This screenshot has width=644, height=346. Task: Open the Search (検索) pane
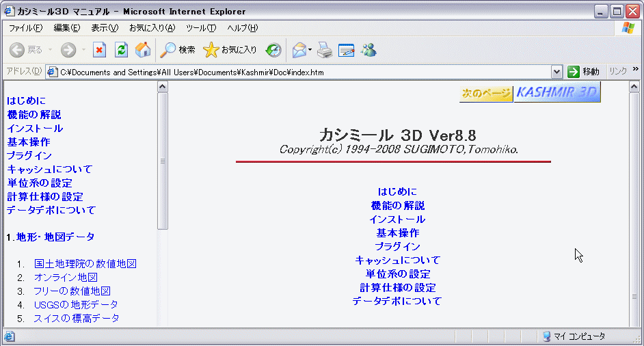coord(178,50)
